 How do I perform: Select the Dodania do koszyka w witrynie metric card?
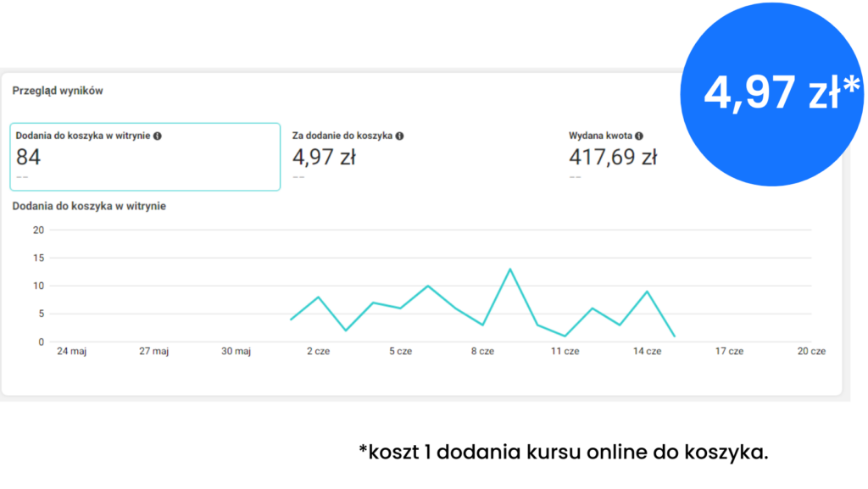145,157
